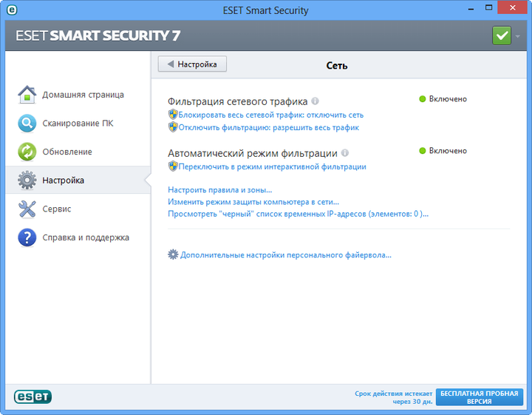Open Изменить режим защиты компьютера в сети
The width and height of the screenshot is (532, 415).
coord(253,202)
